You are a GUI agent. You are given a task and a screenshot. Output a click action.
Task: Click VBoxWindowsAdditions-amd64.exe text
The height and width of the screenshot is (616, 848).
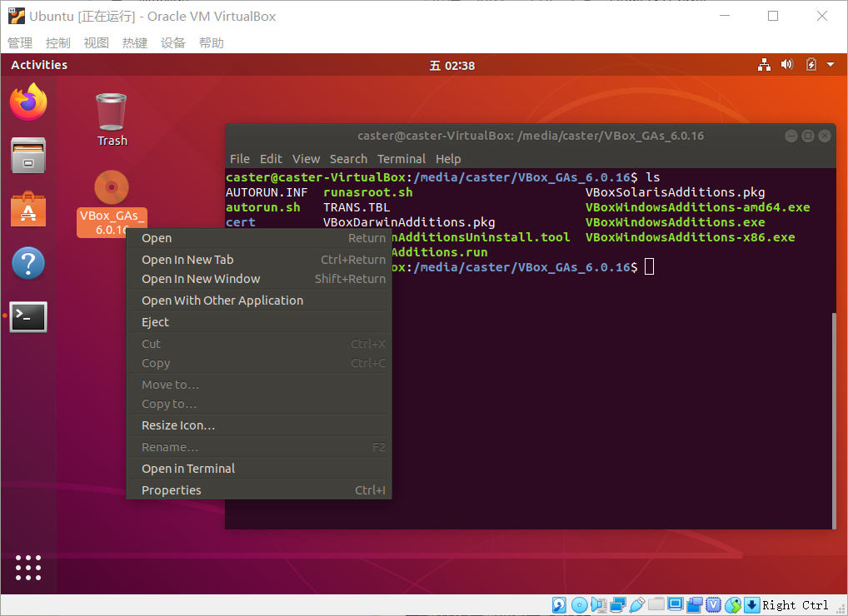click(698, 207)
